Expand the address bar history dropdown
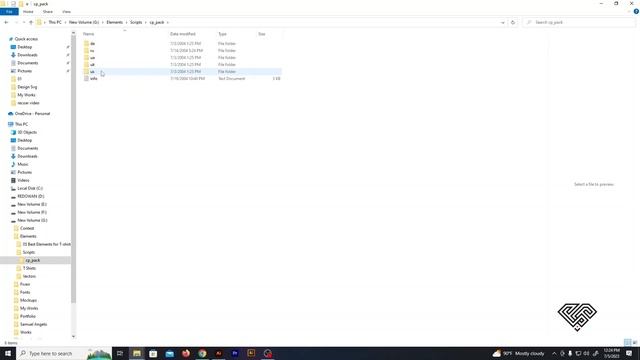The image size is (640, 360). point(502,22)
